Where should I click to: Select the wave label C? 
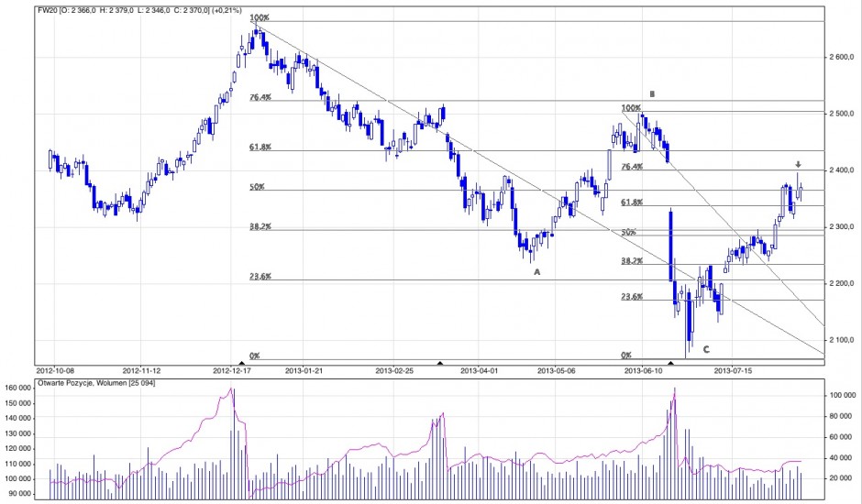(705, 349)
